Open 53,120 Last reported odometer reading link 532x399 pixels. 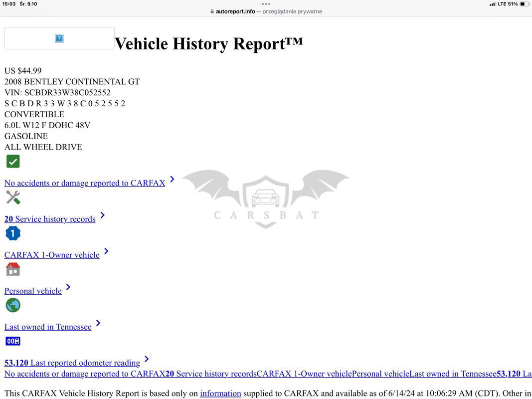coord(72,363)
